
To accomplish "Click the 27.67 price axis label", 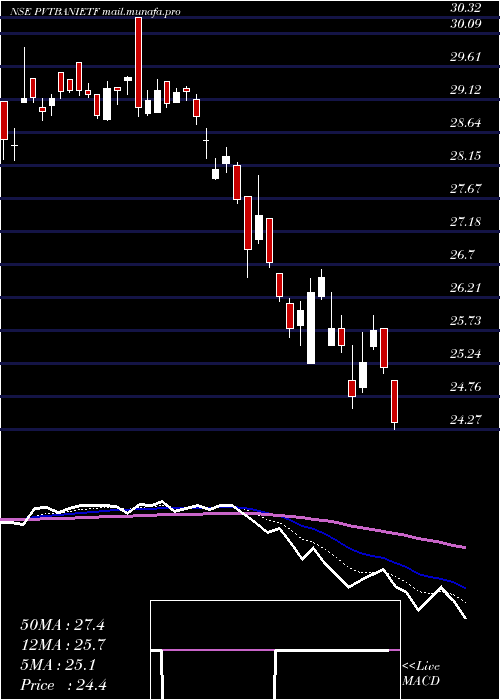I will [x=466, y=188].
